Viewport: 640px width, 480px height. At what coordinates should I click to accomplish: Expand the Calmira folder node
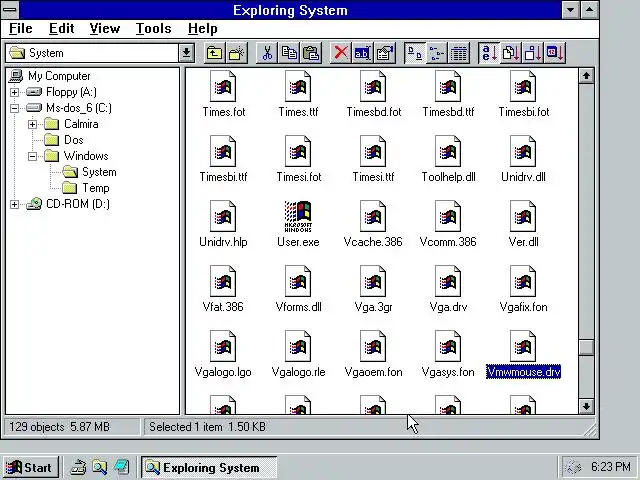pyautogui.click(x=32, y=124)
